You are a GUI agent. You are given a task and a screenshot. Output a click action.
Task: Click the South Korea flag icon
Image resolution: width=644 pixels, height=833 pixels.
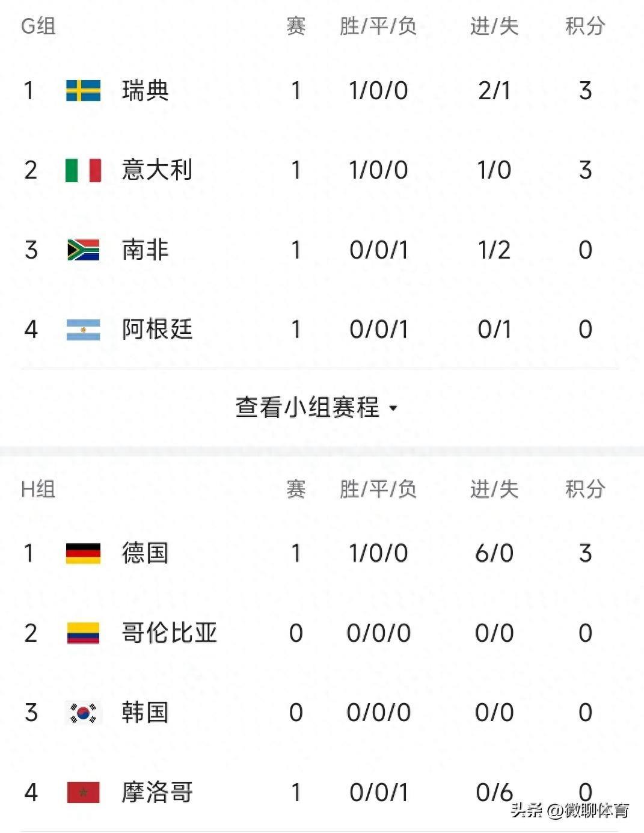coord(83,713)
